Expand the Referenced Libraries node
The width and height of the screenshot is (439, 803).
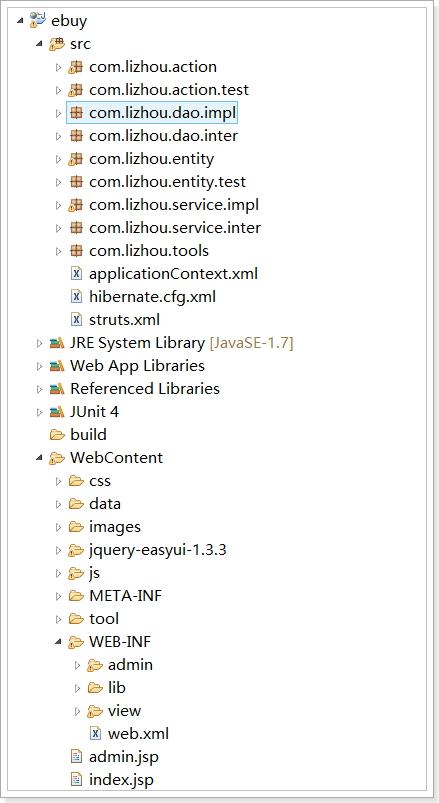[x=39, y=389]
